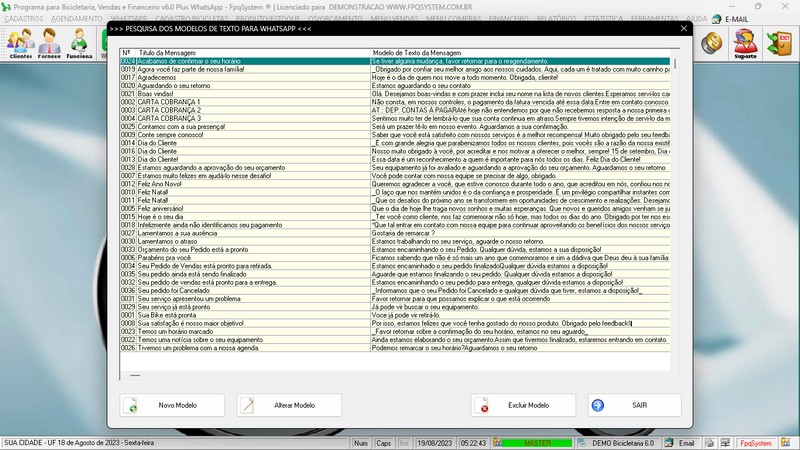This screenshot has width=800, height=450.
Task: Click the gold coin financial icon
Action: tap(711, 43)
